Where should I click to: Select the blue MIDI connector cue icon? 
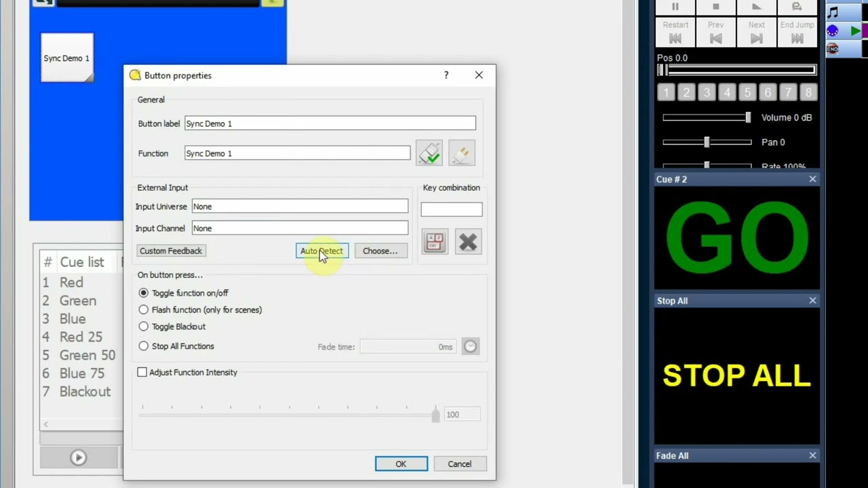833,31
